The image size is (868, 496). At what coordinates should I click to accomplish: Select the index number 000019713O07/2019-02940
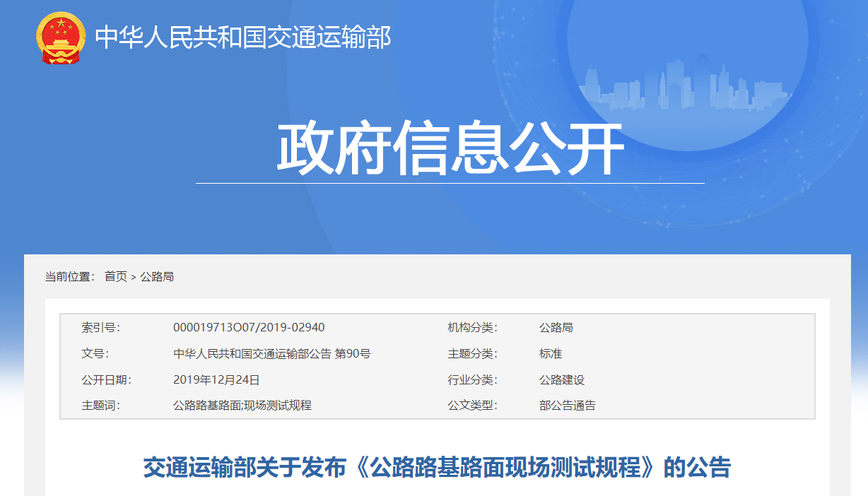click(x=249, y=328)
